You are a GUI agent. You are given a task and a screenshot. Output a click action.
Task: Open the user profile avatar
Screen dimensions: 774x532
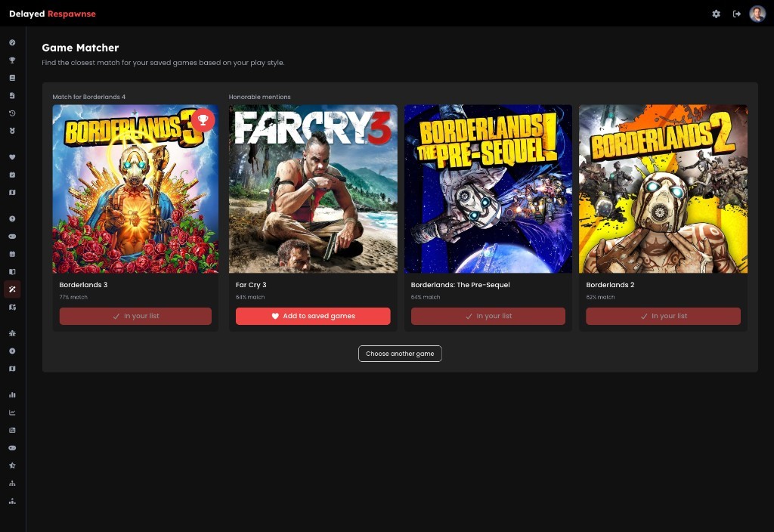pos(757,14)
